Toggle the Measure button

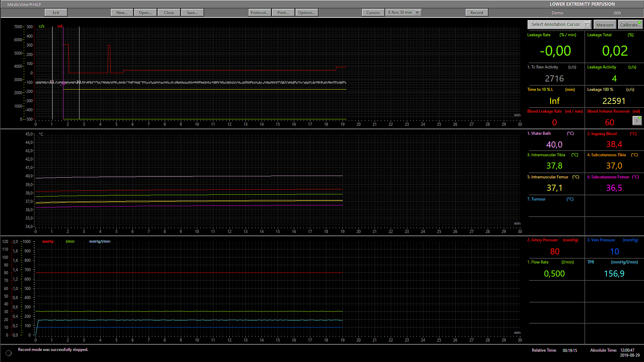click(604, 25)
